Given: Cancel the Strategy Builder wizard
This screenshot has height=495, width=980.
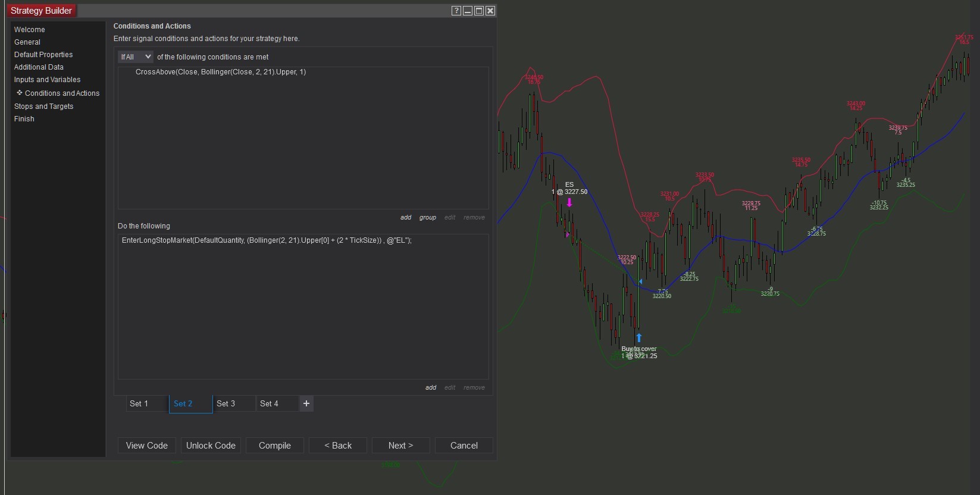Looking at the screenshot, I should [464, 446].
